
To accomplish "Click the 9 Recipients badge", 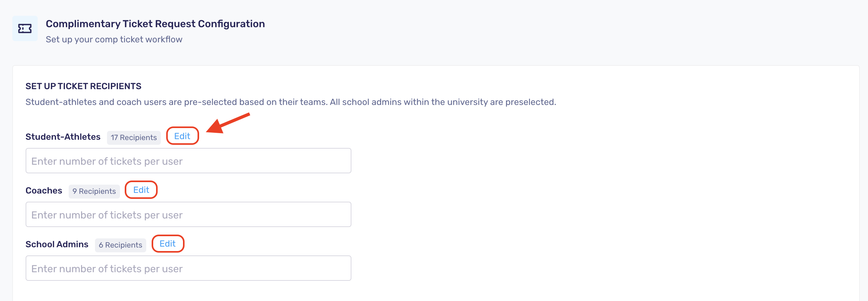I will pyautogui.click(x=94, y=191).
